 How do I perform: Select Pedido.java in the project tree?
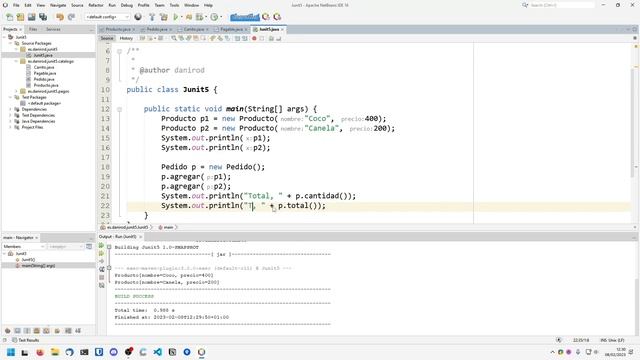[44, 79]
